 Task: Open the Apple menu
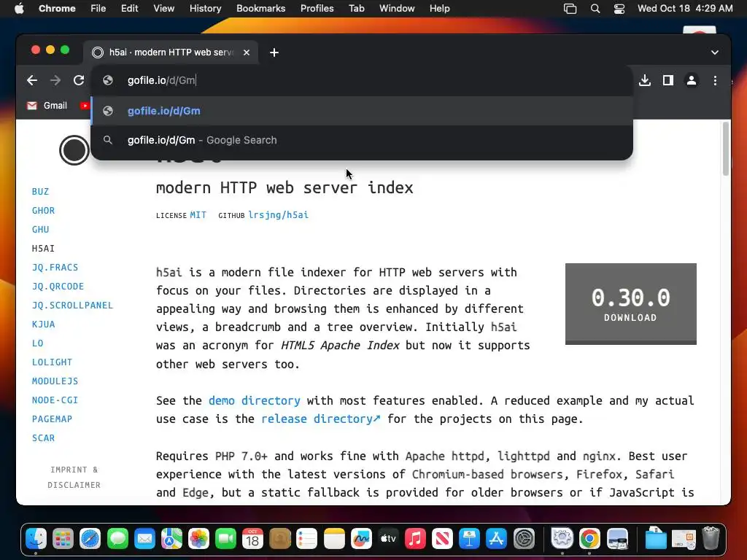19,9
